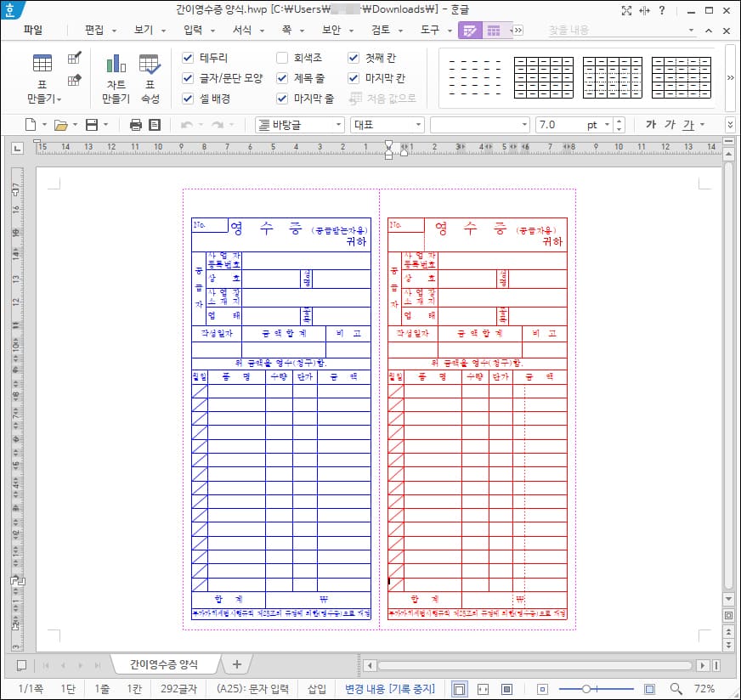Click the draw table pencil icon

74,58
